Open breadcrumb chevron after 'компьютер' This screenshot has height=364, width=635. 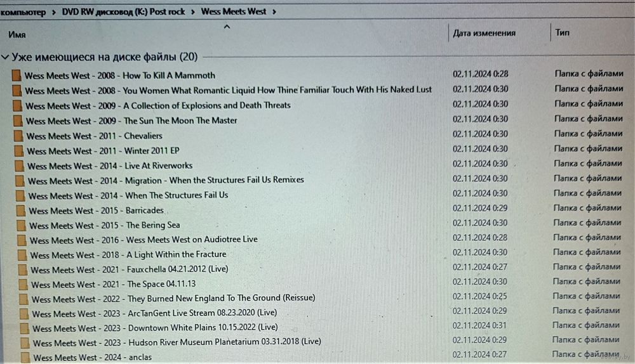(53, 12)
